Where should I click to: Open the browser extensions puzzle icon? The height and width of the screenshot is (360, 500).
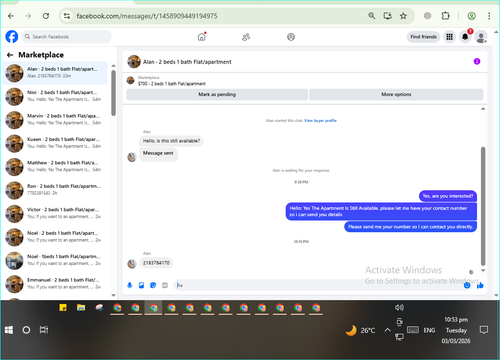point(445,16)
